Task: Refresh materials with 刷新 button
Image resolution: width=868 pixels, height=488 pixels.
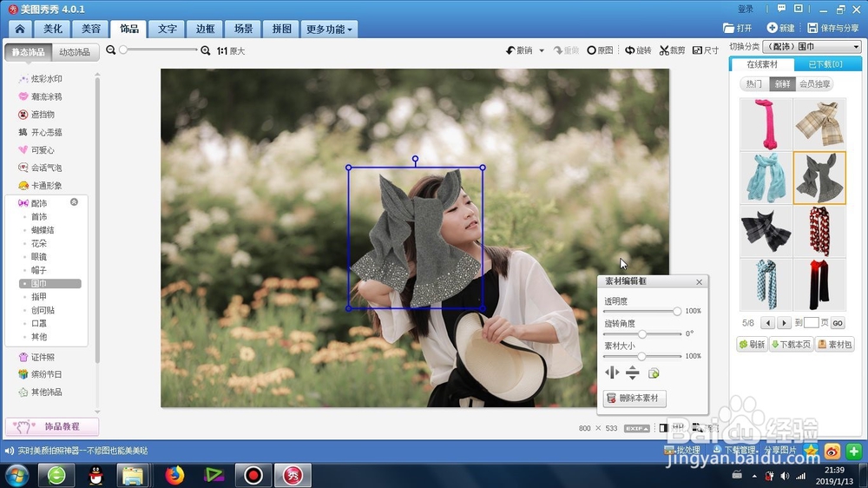Action: (752, 345)
